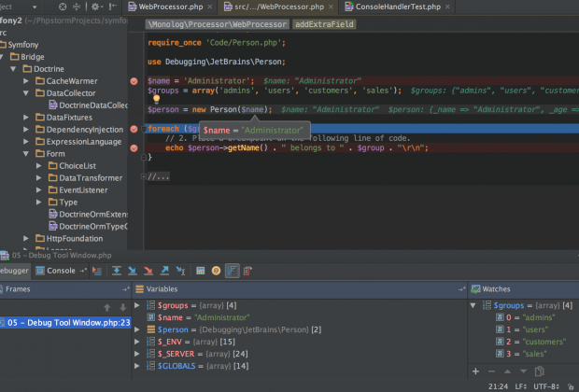Expand $groups in Variables panel
The height and width of the screenshot is (392, 579).
[137, 305]
